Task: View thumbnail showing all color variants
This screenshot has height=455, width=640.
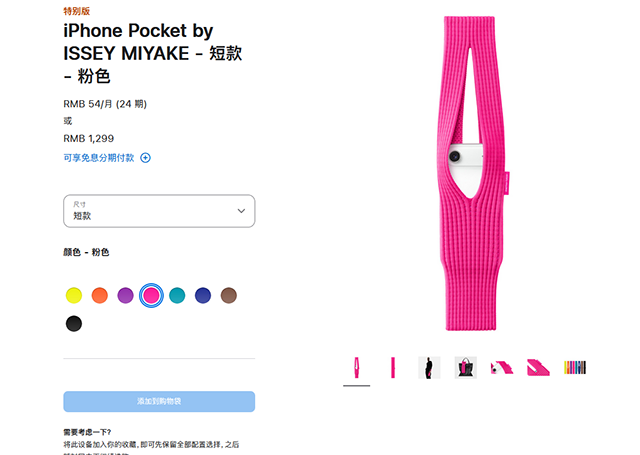Action: [x=575, y=368]
